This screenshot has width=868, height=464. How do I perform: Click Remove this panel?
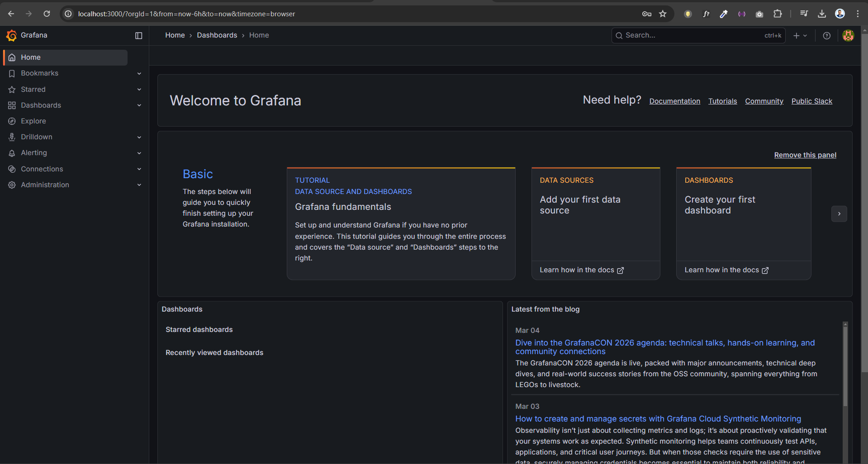pos(805,155)
